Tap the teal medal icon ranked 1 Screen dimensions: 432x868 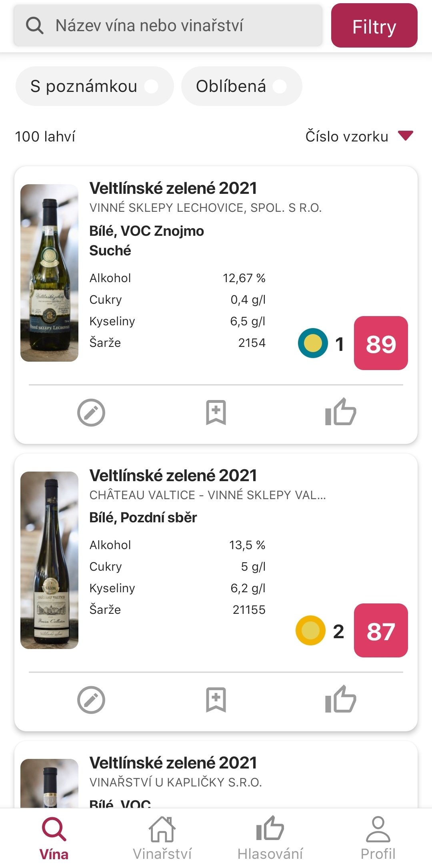tap(313, 343)
